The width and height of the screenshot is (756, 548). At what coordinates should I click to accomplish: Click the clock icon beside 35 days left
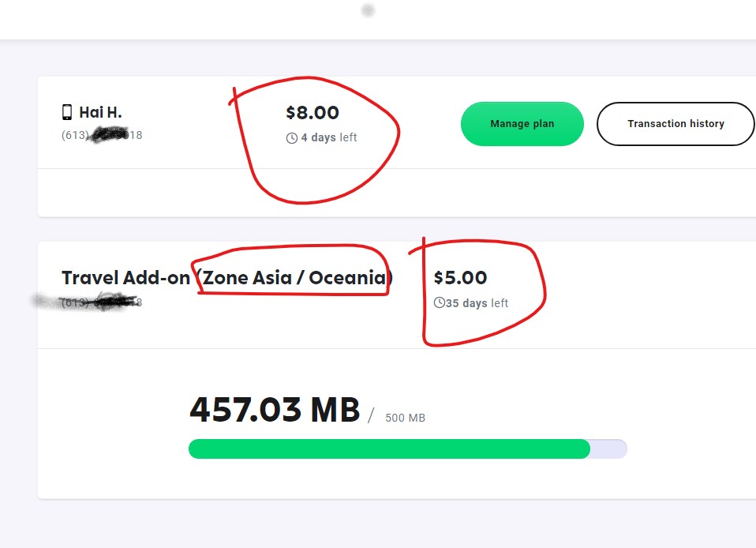tap(440, 303)
